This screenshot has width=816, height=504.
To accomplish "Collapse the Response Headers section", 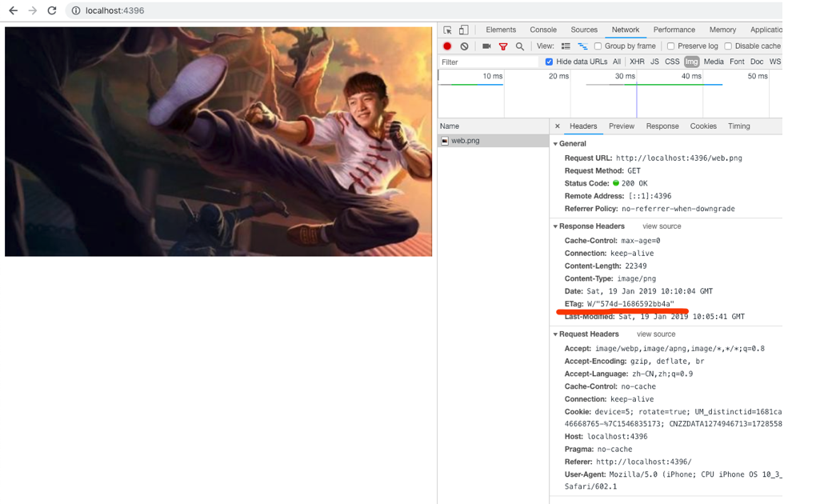I will point(555,226).
